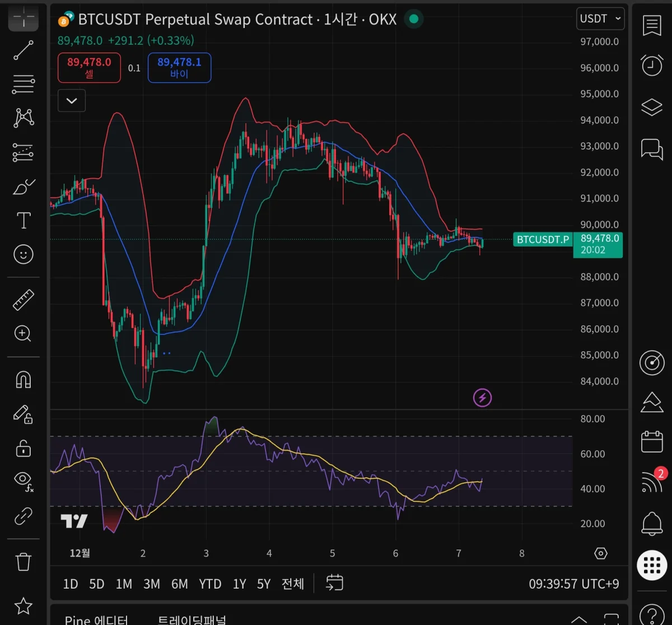Click the red 89,478.0 sell button

[89, 67]
